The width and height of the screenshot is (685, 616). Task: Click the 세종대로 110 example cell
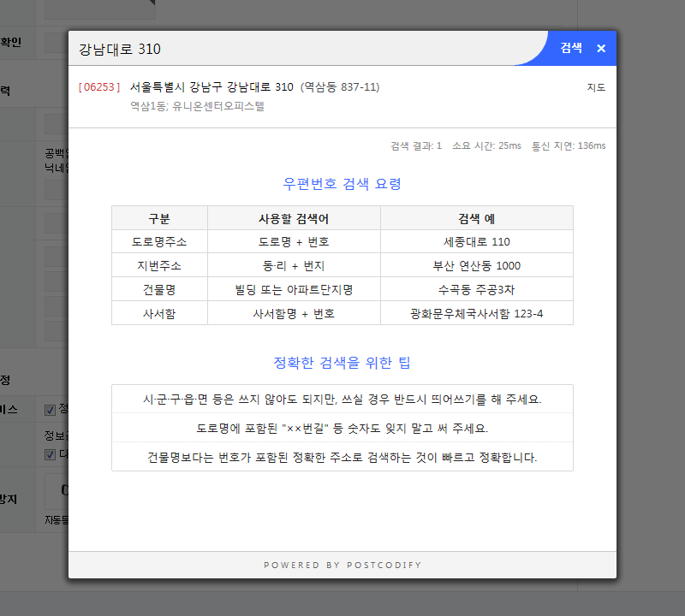[476, 242]
